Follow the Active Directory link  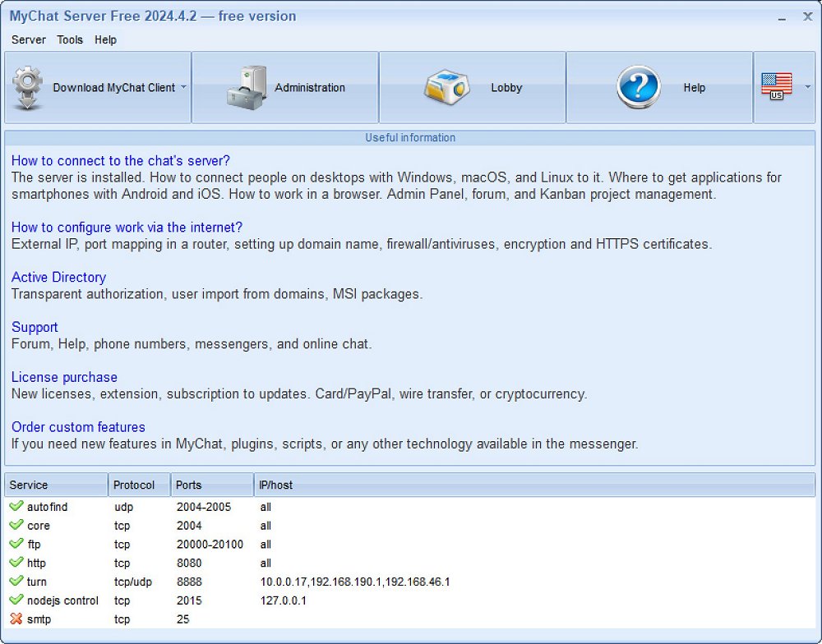pyautogui.click(x=58, y=278)
